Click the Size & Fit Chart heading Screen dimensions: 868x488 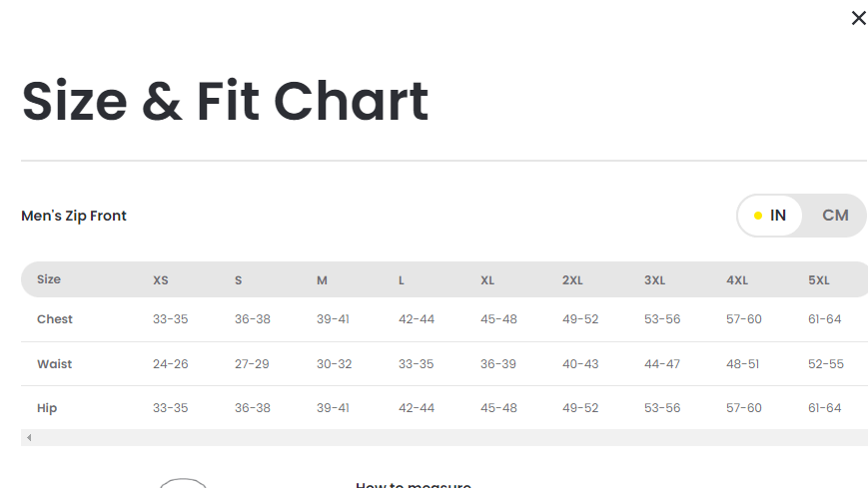click(x=226, y=101)
